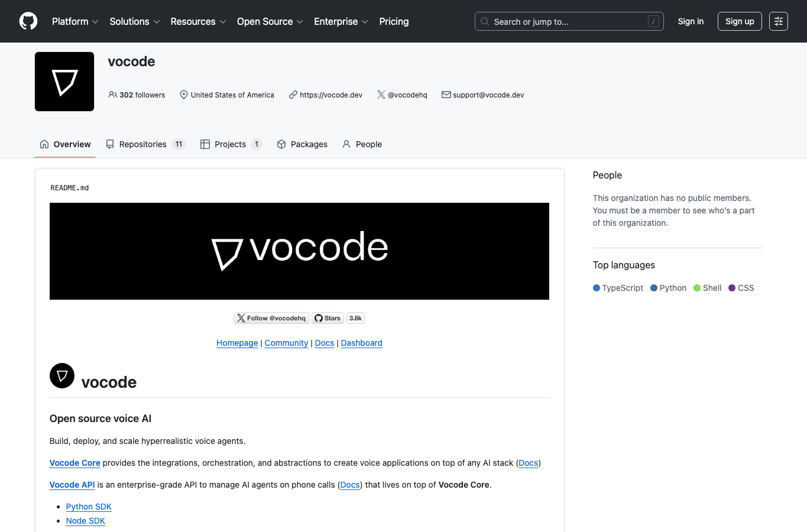Screen dimensions: 807x532
Task: Open the GitHub homepage via Octocat logo
Action: click(x=28, y=21)
